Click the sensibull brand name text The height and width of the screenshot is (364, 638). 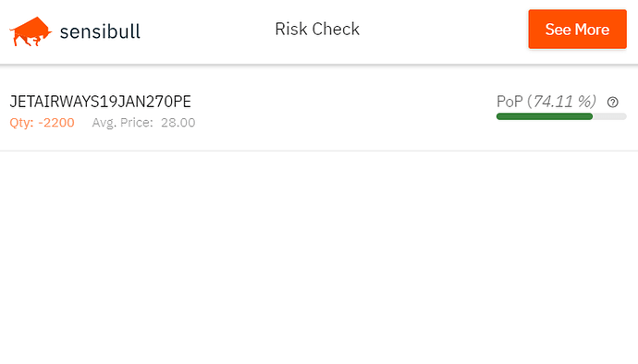100,31
